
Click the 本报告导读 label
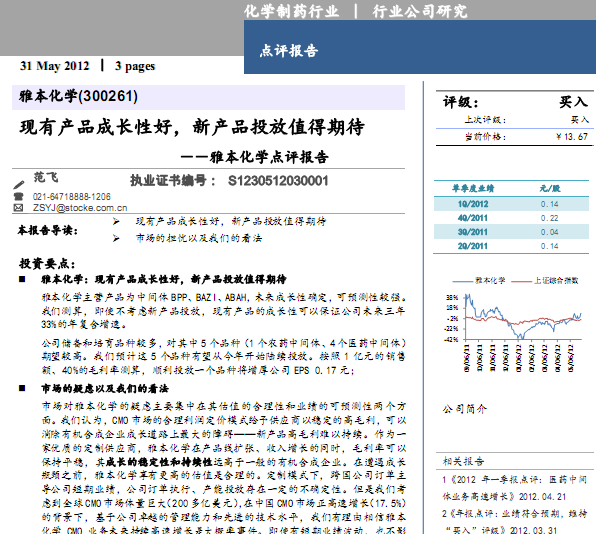(48, 230)
